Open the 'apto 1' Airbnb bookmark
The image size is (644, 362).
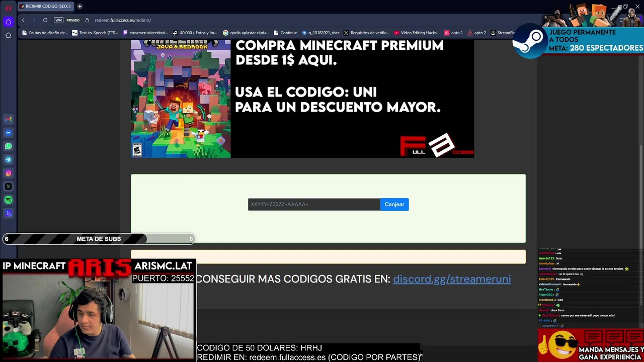pos(453,33)
